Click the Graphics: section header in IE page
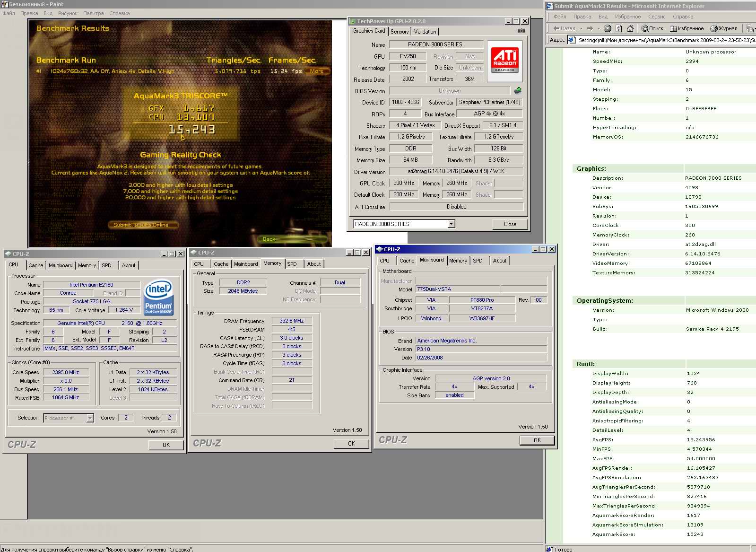This screenshot has width=756, height=552. click(x=591, y=168)
